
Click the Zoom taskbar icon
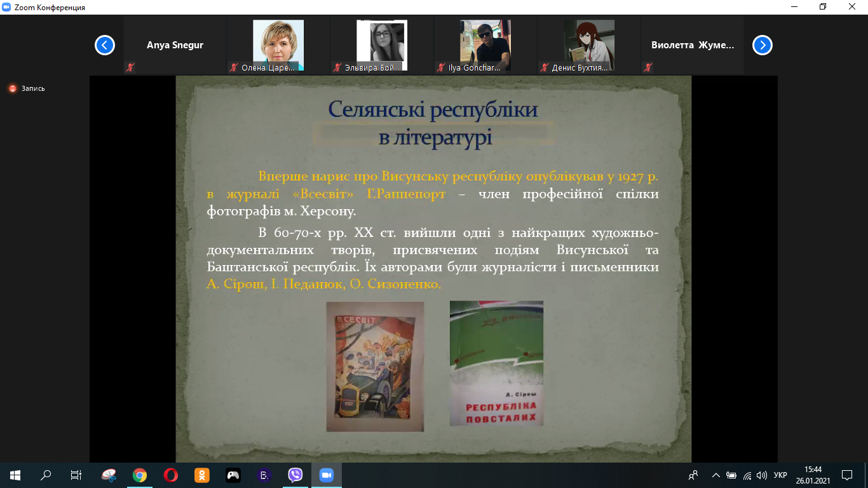click(327, 475)
